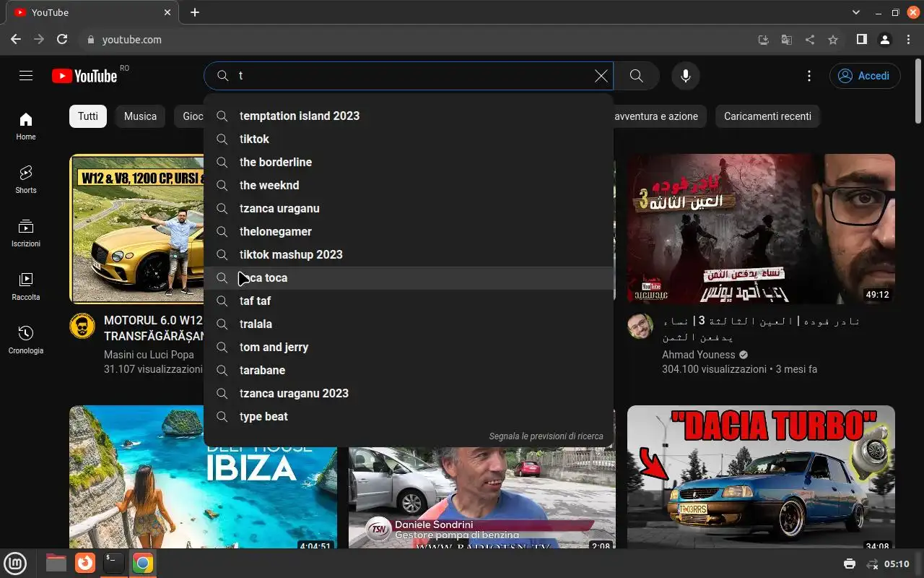924x578 pixels.
Task: Click the magnifier search button
Action: pos(636,76)
